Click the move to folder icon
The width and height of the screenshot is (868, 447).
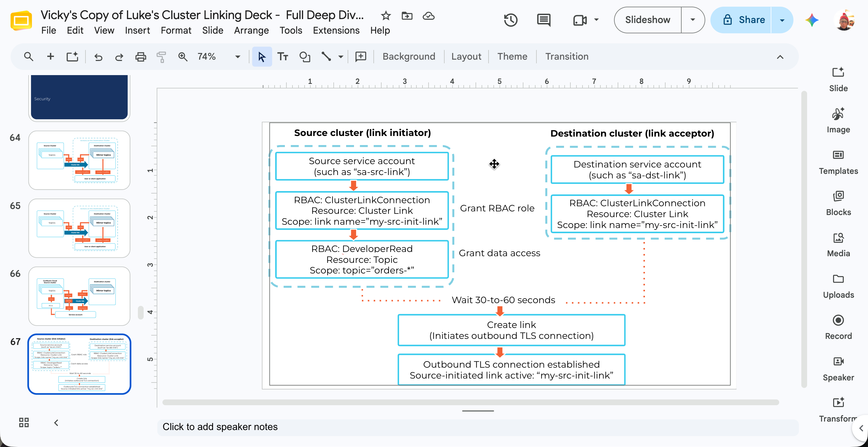407,15
